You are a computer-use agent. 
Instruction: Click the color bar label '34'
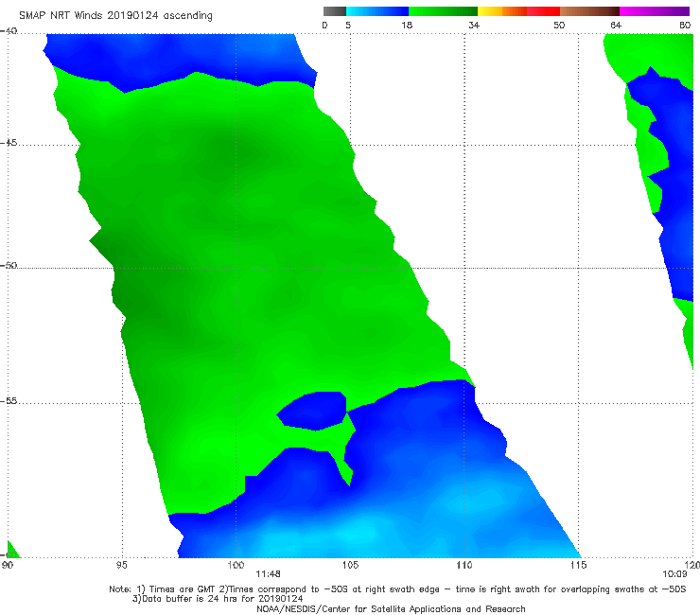[x=474, y=26]
